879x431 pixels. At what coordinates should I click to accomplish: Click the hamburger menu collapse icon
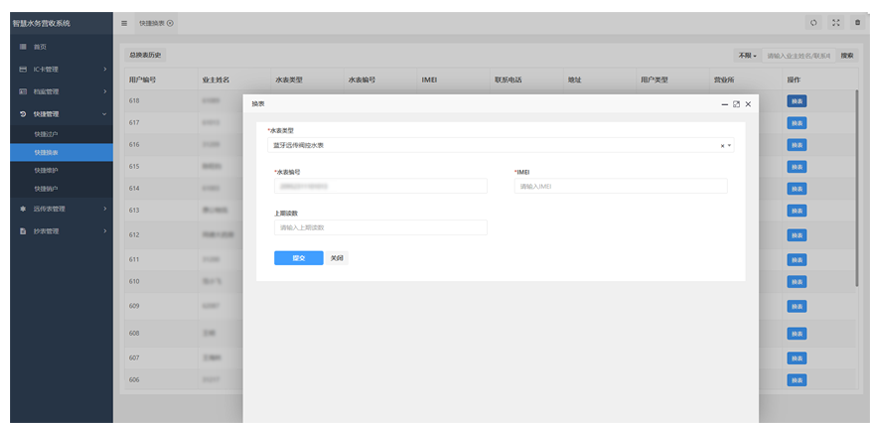124,23
